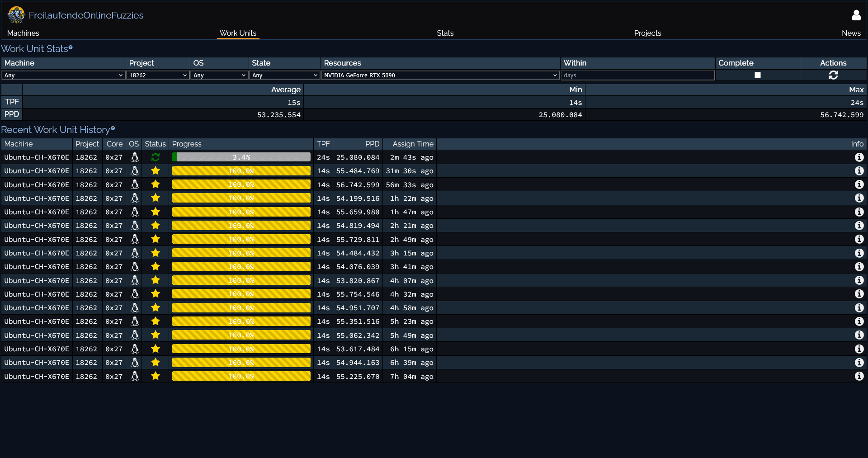Viewport: 868px width, 458px height.
Task: Open info for the 1h 47m ago work unit
Action: (859, 212)
